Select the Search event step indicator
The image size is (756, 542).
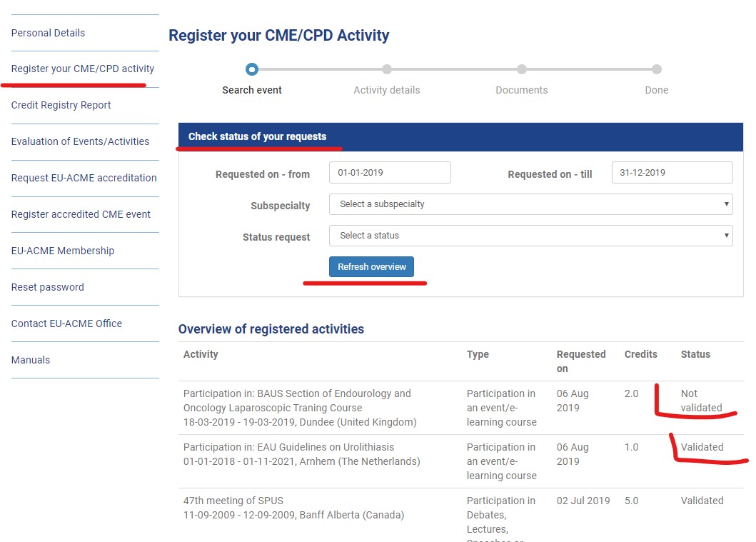pos(251,69)
